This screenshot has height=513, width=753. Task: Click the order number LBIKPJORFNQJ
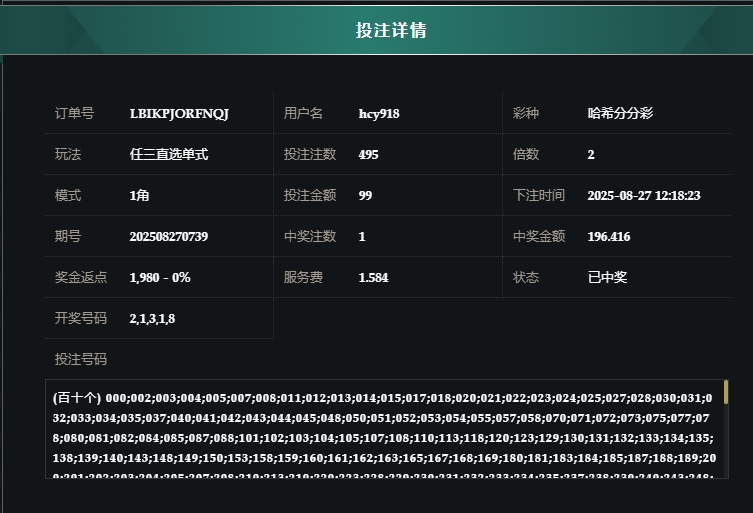click(179, 114)
